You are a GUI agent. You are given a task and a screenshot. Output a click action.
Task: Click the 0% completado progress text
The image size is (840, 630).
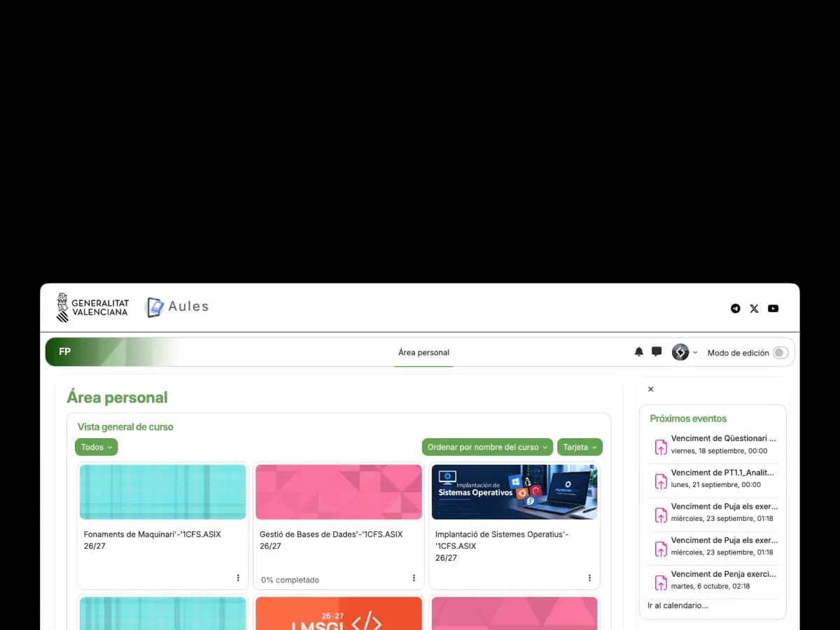point(290,580)
